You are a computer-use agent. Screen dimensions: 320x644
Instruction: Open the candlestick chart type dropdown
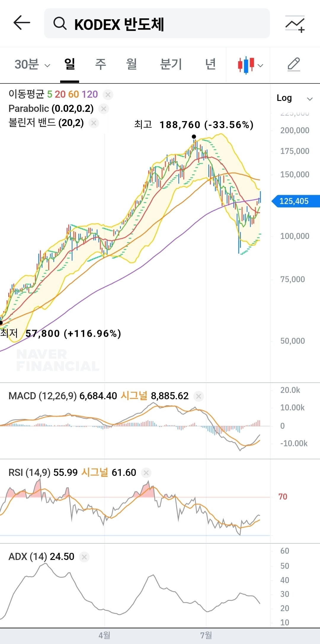pos(250,65)
